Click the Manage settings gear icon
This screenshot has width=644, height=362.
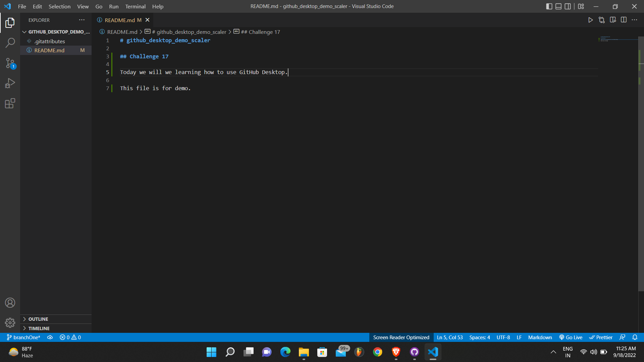10,322
